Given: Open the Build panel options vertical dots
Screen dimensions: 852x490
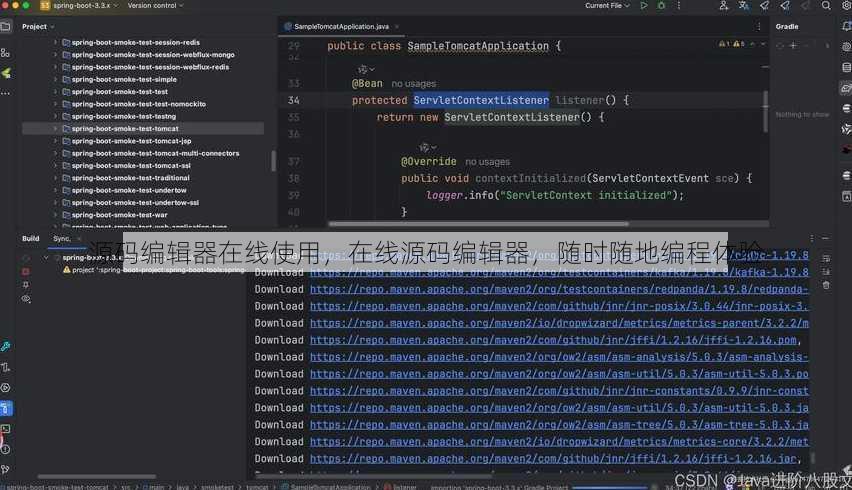Looking at the screenshot, I should (x=812, y=238).
